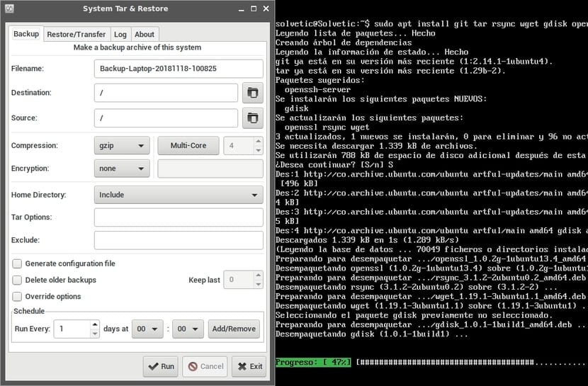Click the Run button
The image size is (588, 386).
tap(161, 366)
